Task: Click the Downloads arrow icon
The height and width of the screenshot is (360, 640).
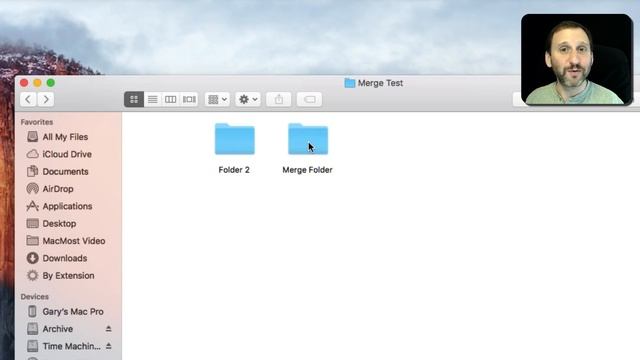Action: 33,258
